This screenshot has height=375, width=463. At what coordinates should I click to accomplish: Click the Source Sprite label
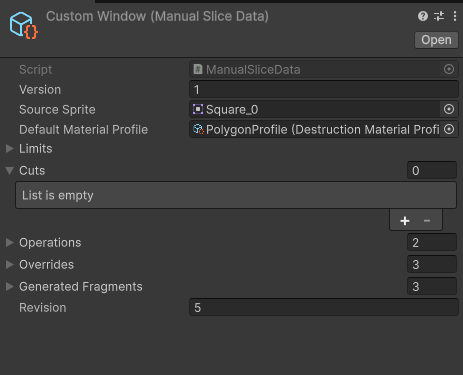click(57, 110)
